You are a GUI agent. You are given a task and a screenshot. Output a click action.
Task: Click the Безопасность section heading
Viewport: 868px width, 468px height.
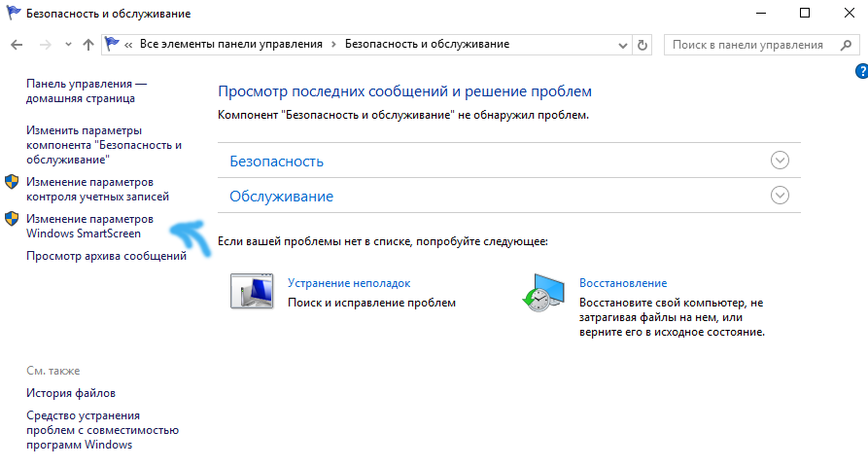(x=276, y=162)
